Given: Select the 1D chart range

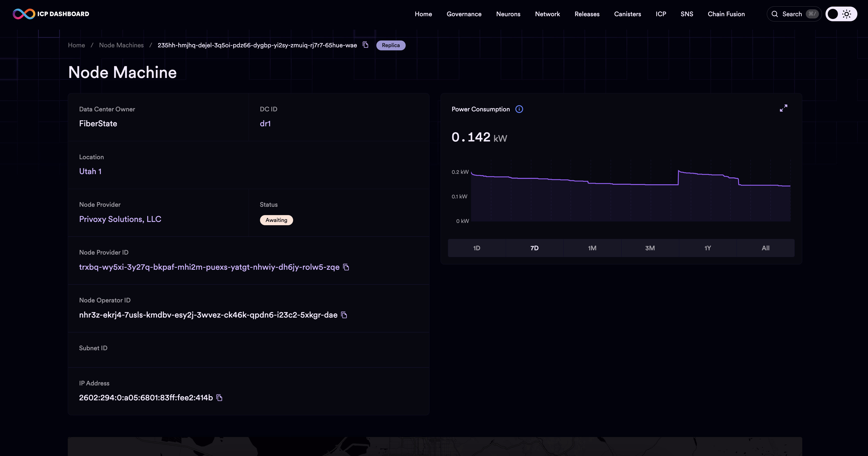Looking at the screenshot, I should pos(476,248).
